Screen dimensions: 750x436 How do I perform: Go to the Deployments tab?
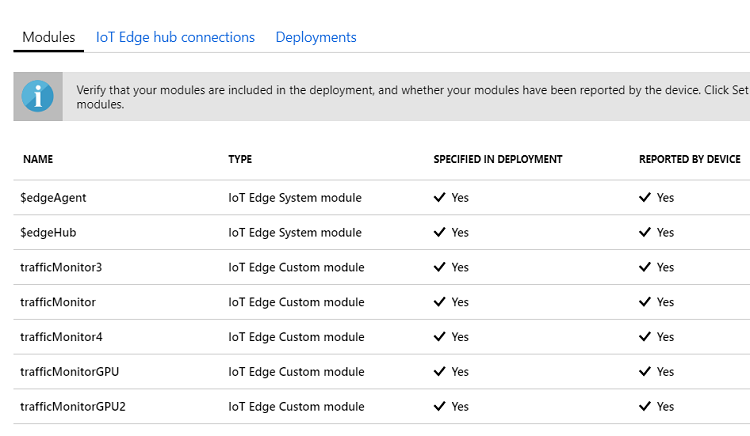click(316, 38)
